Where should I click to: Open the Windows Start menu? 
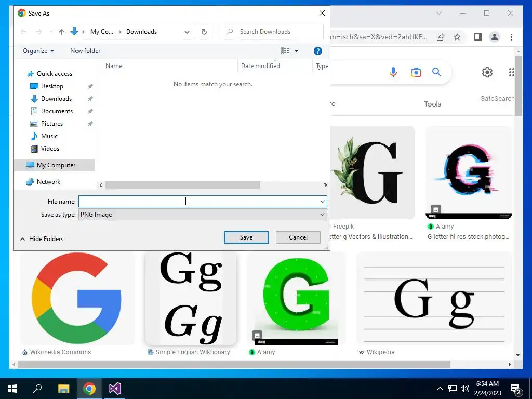click(x=12, y=389)
